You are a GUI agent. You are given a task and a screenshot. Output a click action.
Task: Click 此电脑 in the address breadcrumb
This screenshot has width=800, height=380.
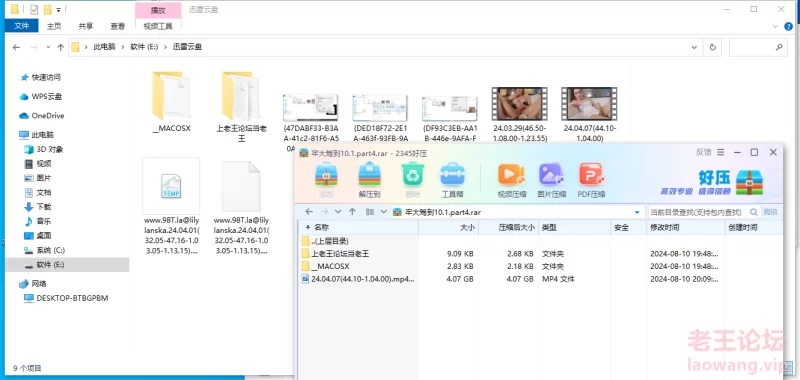tap(104, 47)
